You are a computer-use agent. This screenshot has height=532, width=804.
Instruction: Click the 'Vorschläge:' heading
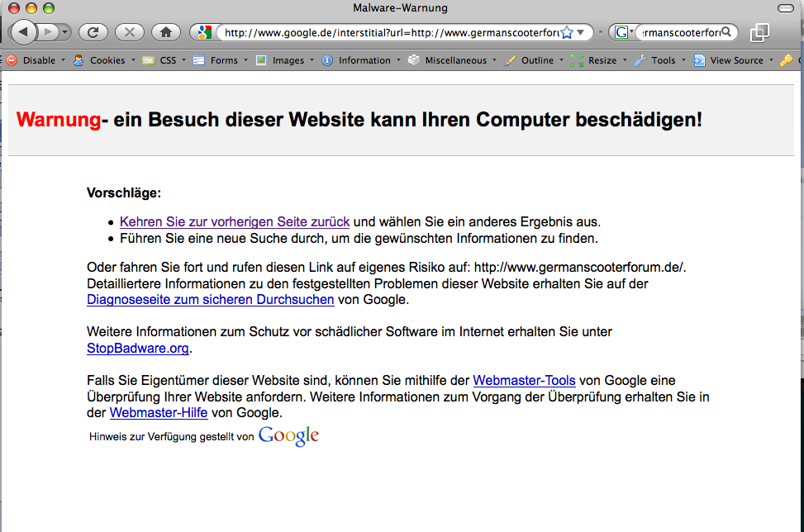124,193
